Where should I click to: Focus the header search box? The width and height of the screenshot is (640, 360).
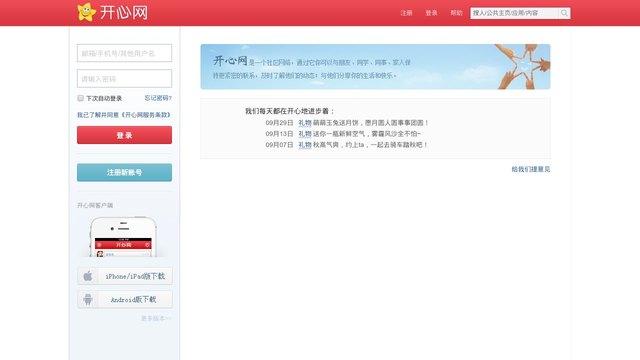click(514, 13)
